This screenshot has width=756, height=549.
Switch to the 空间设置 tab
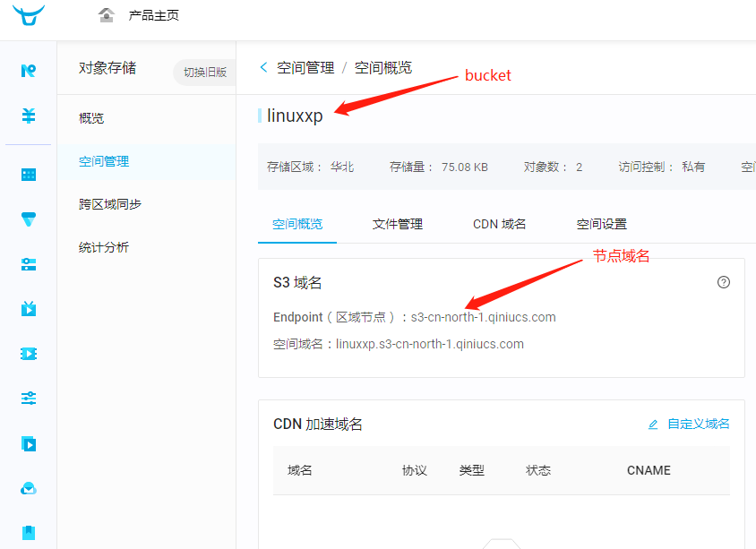(x=602, y=224)
